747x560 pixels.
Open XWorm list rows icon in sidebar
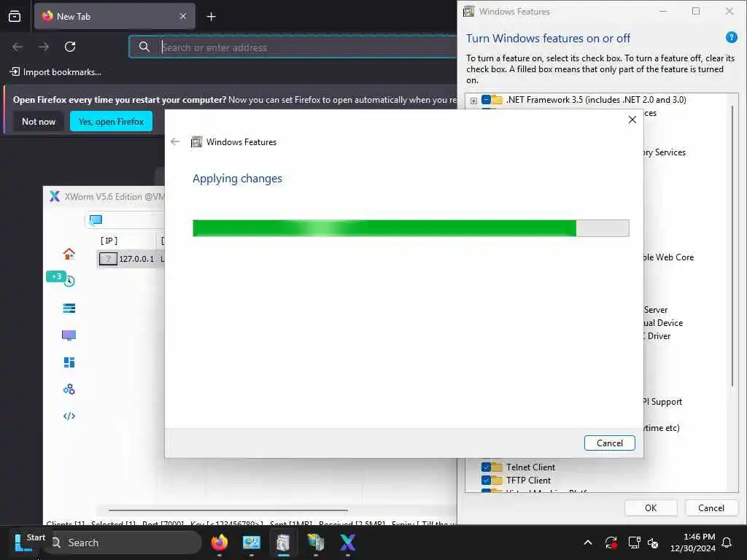(x=69, y=308)
